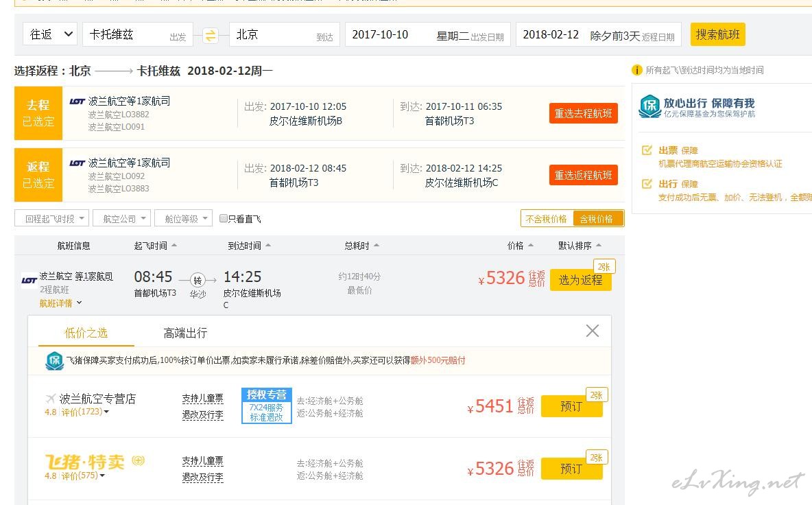The width and height of the screenshot is (812, 505).
Task: Click 支持儿童票 link in 波兰航空专营店 row
Action: 202,399
